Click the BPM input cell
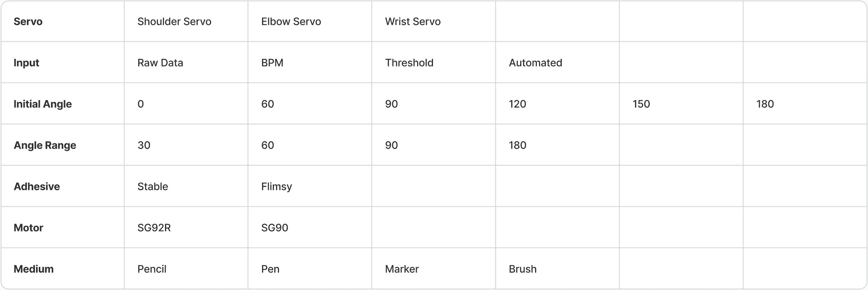 point(272,63)
